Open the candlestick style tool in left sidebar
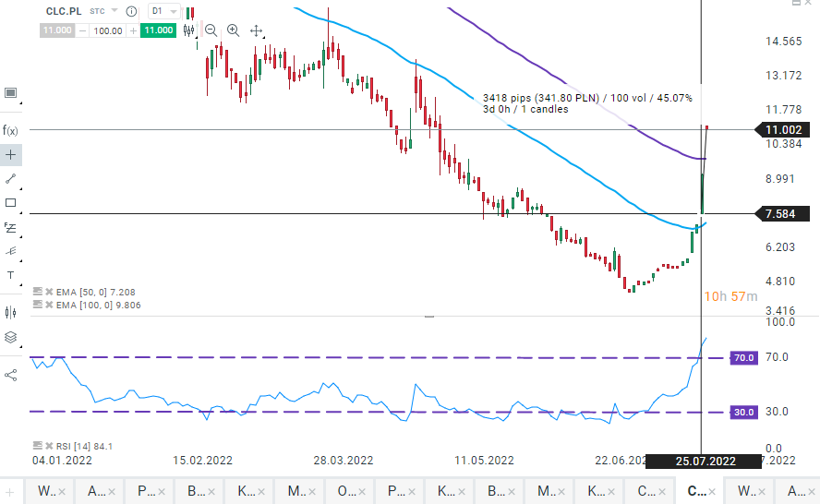This screenshot has width=820, height=504. [x=10, y=313]
